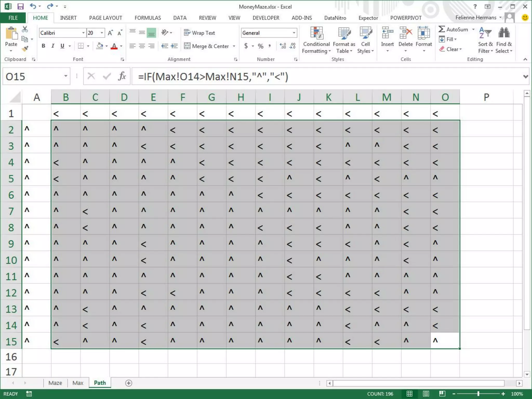Screen dimensions: 532x399
Task: Open the FORMULAS ribbon tab
Action: 148,18
